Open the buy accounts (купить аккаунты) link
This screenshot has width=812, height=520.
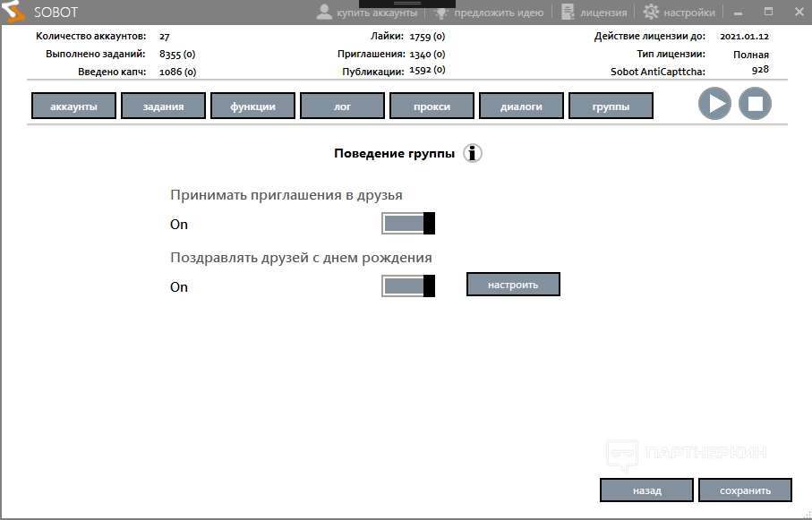[x=377, y=13]
